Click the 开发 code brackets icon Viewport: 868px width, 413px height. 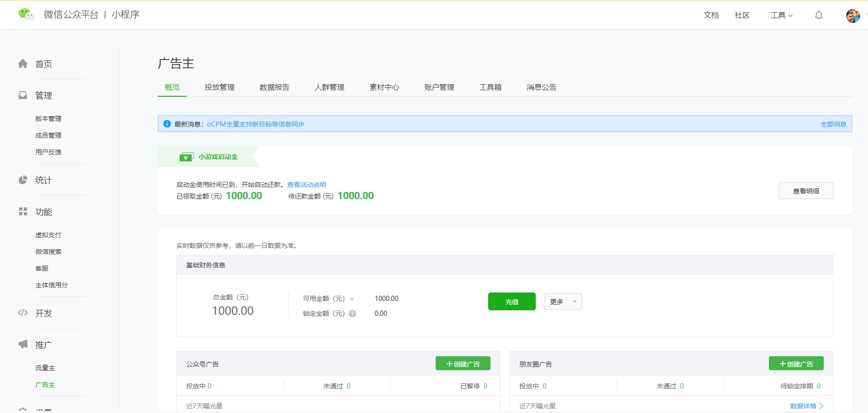23,313
